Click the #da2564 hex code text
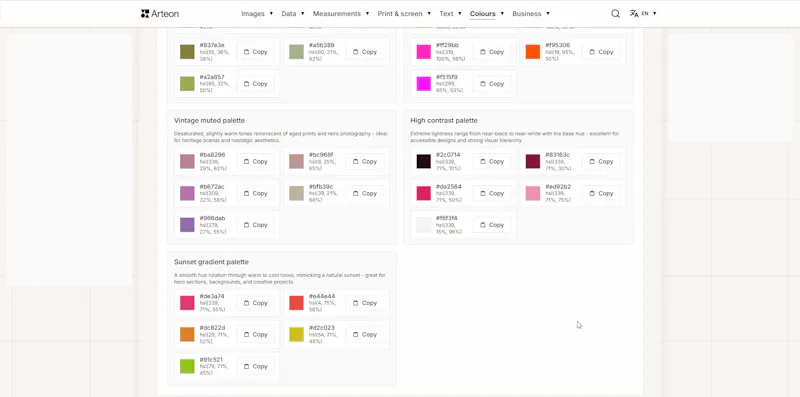The height and width of the screenshot is (397, 800). point(448,187)
